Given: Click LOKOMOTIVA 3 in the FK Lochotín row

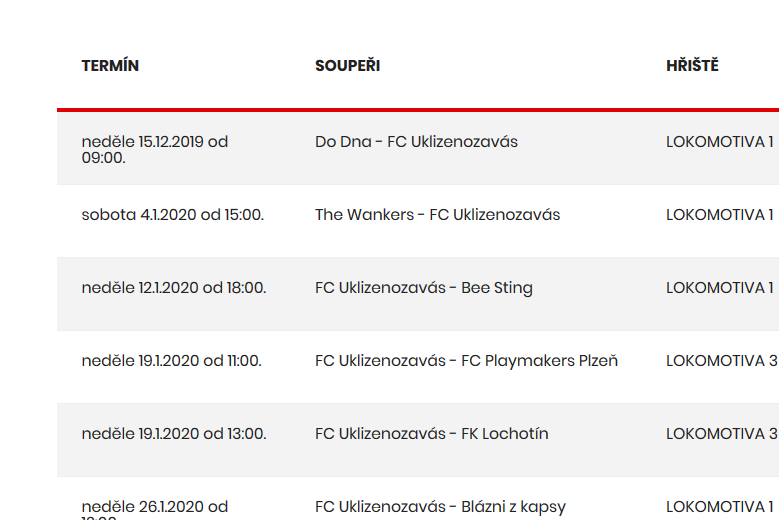Looking at the screenshot, I should [722, 434].
